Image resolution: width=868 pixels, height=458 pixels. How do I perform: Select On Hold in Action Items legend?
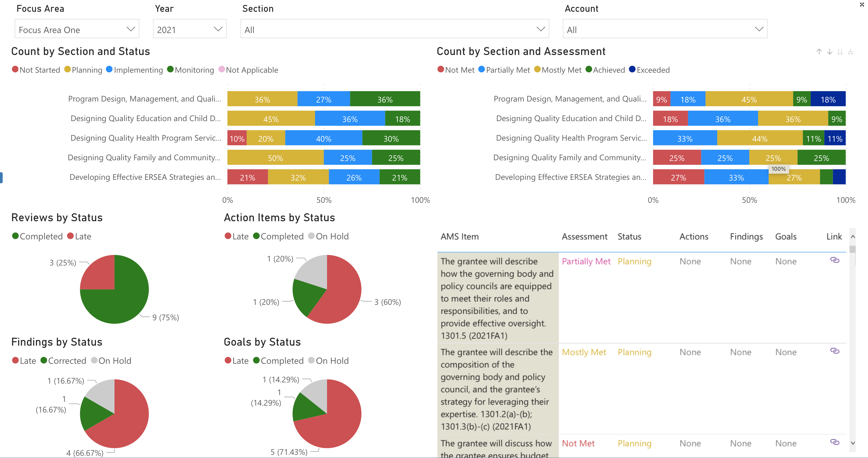(x=328, y=236)
